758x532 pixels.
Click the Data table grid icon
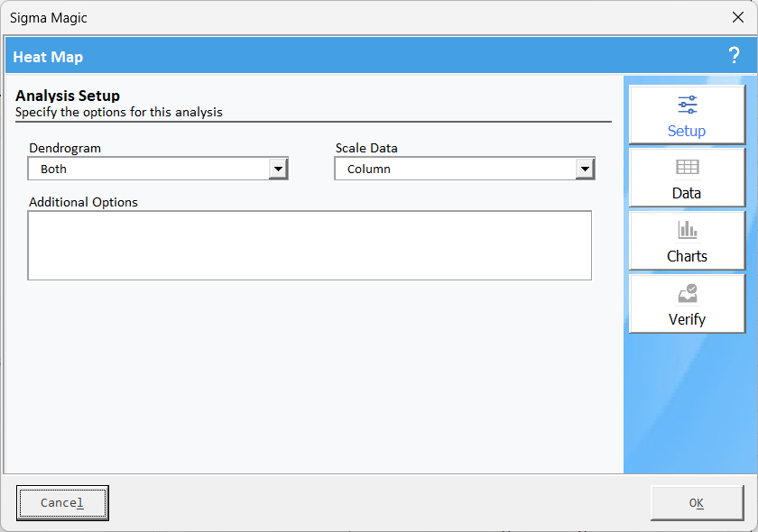click(x=687, y=167)
